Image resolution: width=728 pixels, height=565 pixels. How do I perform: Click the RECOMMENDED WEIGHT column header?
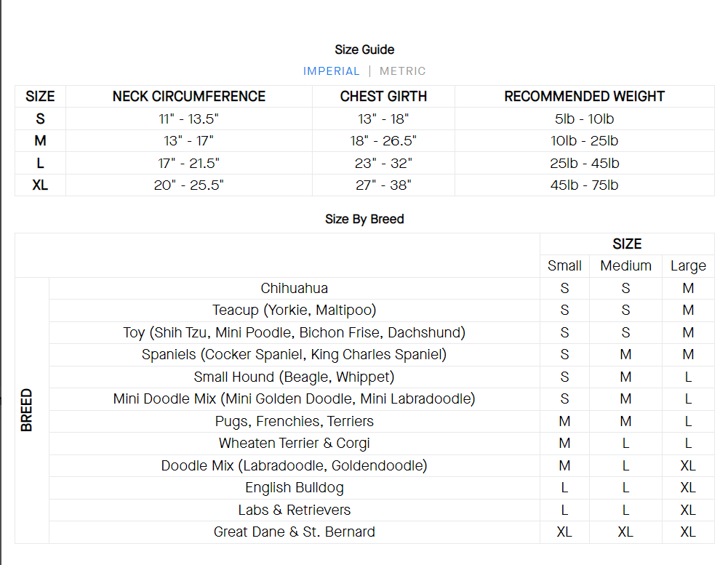[585, 97]
